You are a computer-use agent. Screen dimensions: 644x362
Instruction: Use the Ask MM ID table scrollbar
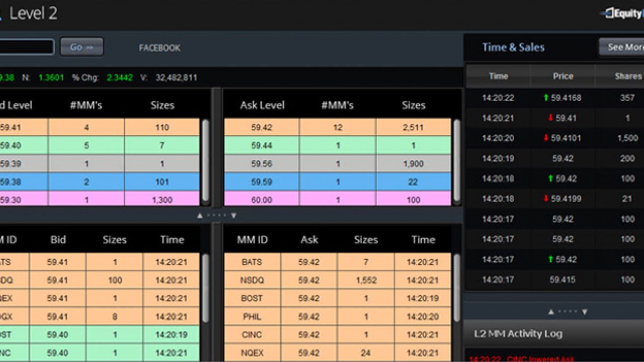[x=457, y=288]
